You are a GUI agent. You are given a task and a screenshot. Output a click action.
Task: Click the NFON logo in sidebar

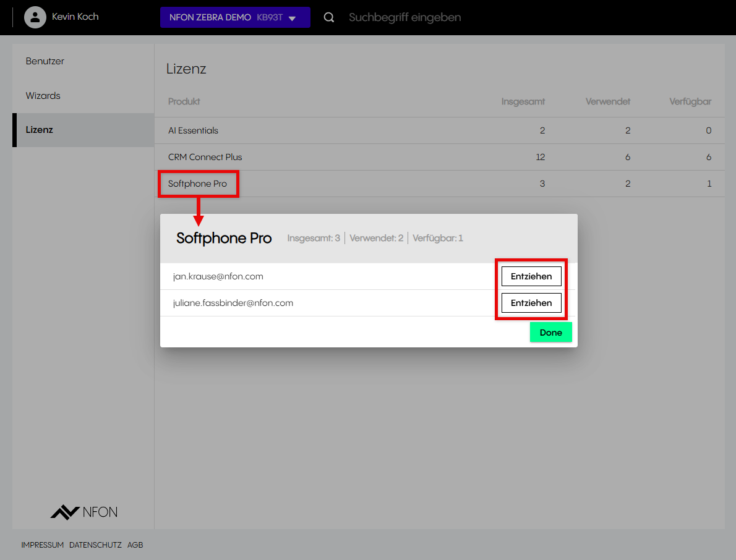coord(83,512)
